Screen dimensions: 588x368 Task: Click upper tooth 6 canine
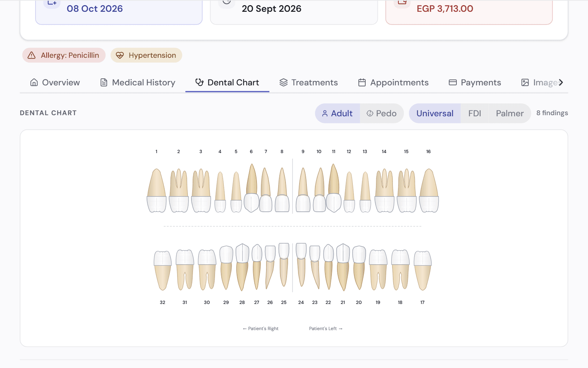pos(252,188)
